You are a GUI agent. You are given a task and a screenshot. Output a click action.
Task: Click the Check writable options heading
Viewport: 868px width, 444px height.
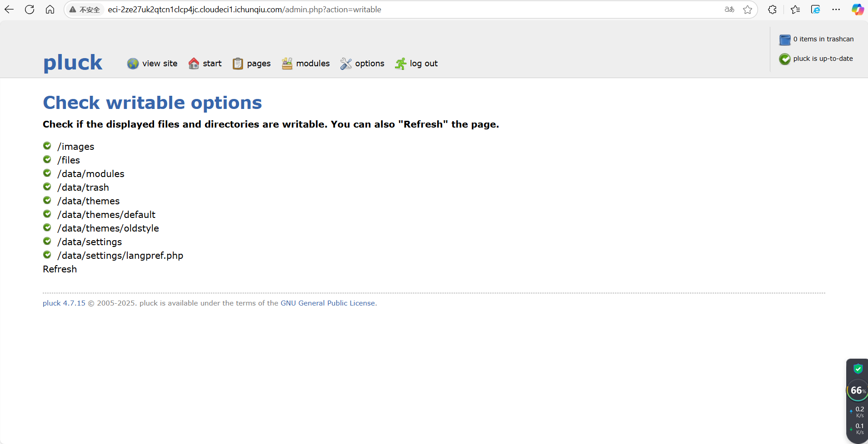[152, 103]
